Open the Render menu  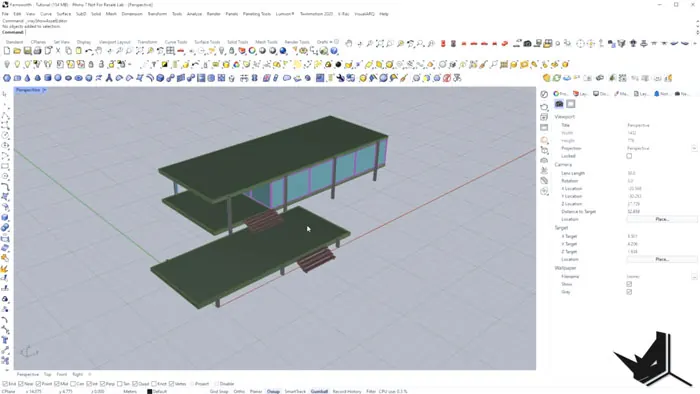pos(213,14)
